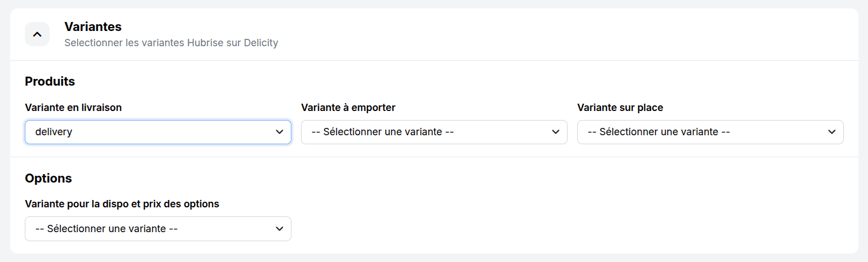Click the placeholder text under Variante à emporter
Viewport: 868px width, 262px height.
pos(383,132)
